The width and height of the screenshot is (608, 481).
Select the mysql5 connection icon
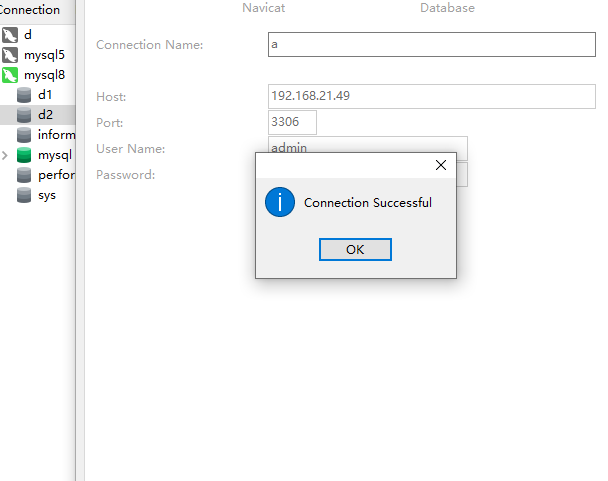(10, 55)
